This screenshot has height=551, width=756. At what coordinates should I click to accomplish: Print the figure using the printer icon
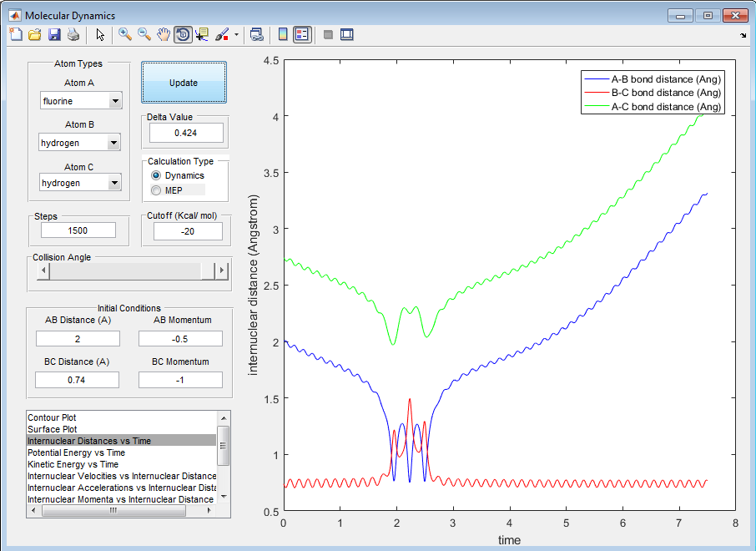73,34
